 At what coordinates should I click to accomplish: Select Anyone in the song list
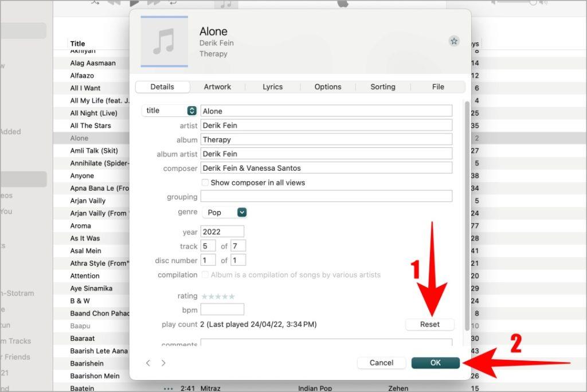click(x=82, y=175)
